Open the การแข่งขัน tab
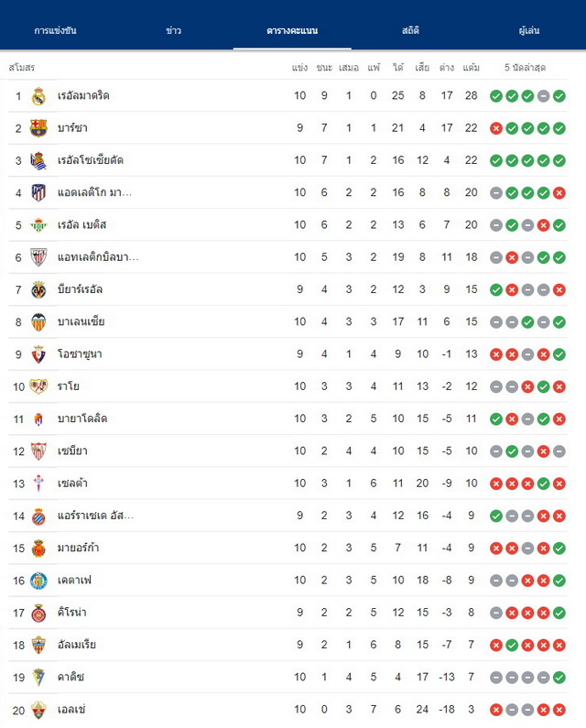This screenshot has width=586, height=728. (55, 30)
